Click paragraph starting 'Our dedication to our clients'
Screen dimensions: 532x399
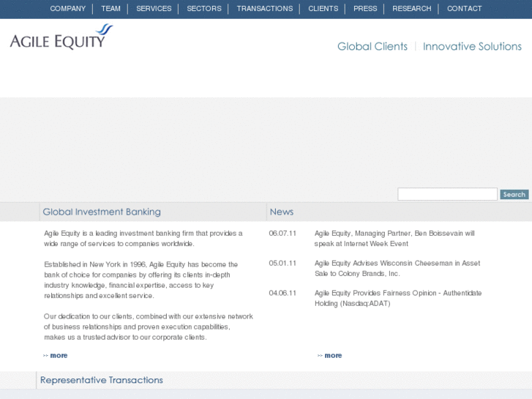tap(149, 327)
